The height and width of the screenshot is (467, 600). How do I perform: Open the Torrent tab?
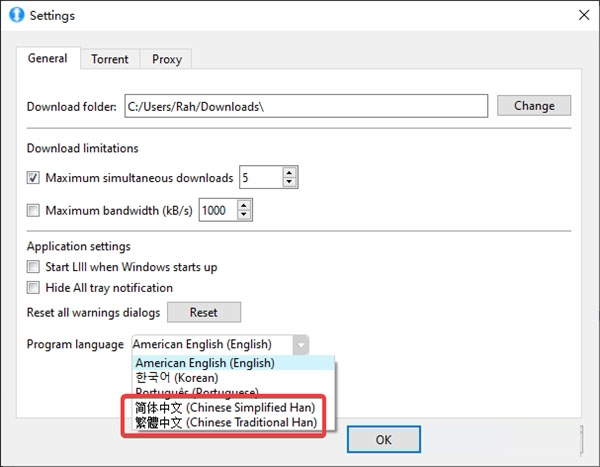pos(109,59)
